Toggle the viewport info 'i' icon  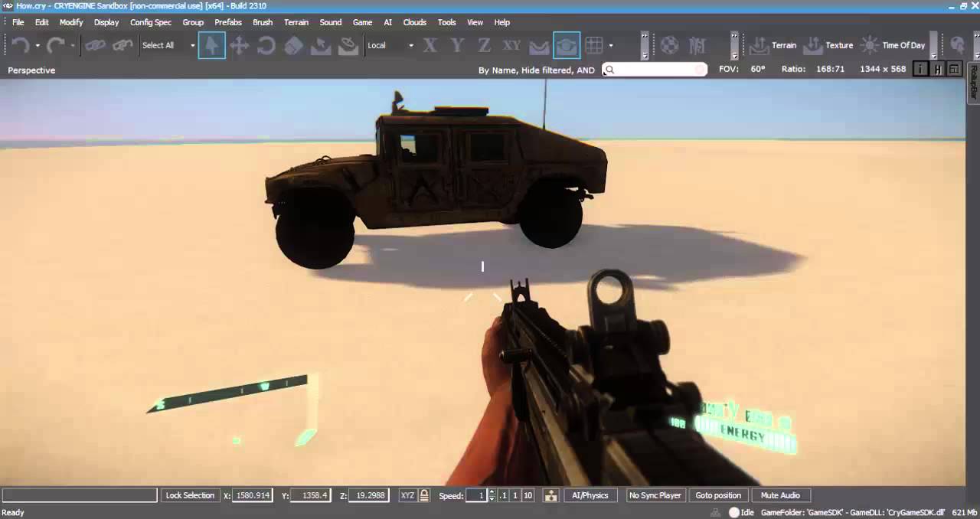920,69
